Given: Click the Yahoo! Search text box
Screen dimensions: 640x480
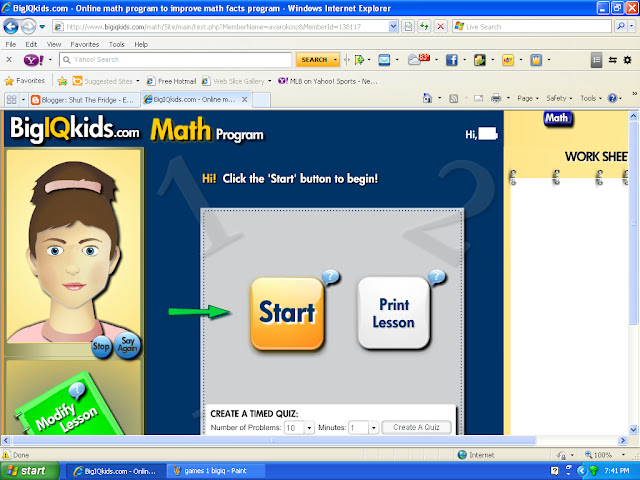Looking at the screenshot, I should coord(176,60).
